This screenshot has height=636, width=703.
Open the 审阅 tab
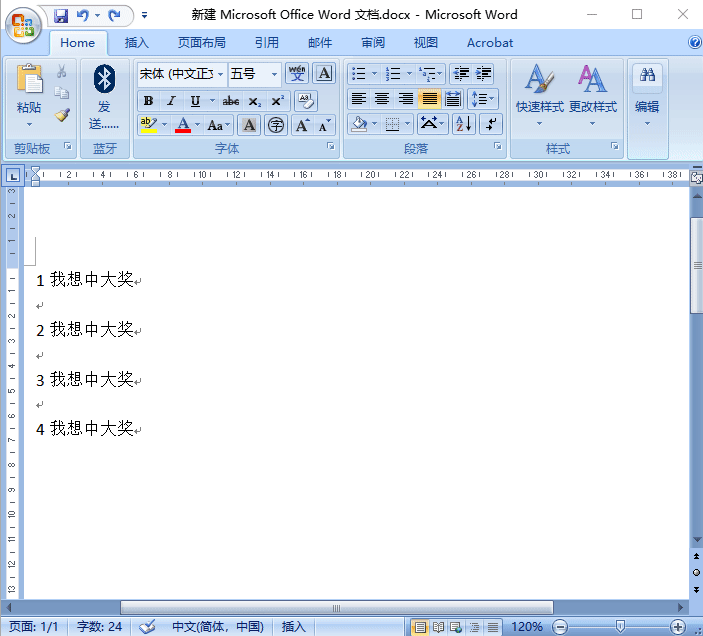373,43
